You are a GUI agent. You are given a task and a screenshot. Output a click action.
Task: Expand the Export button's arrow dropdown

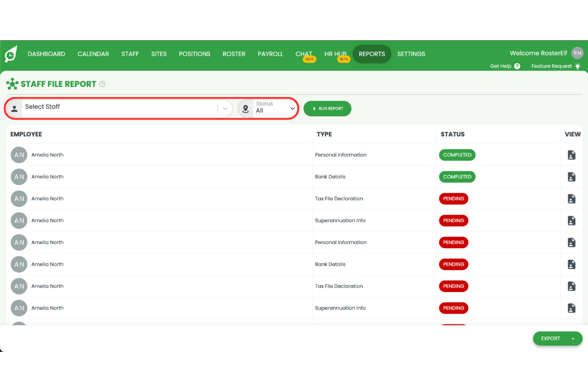(572, 339)
